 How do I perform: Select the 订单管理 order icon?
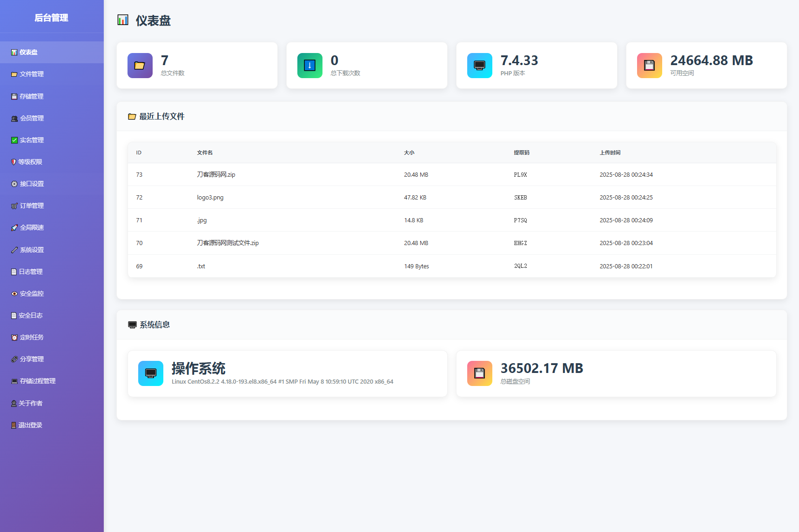pos(13,205)
